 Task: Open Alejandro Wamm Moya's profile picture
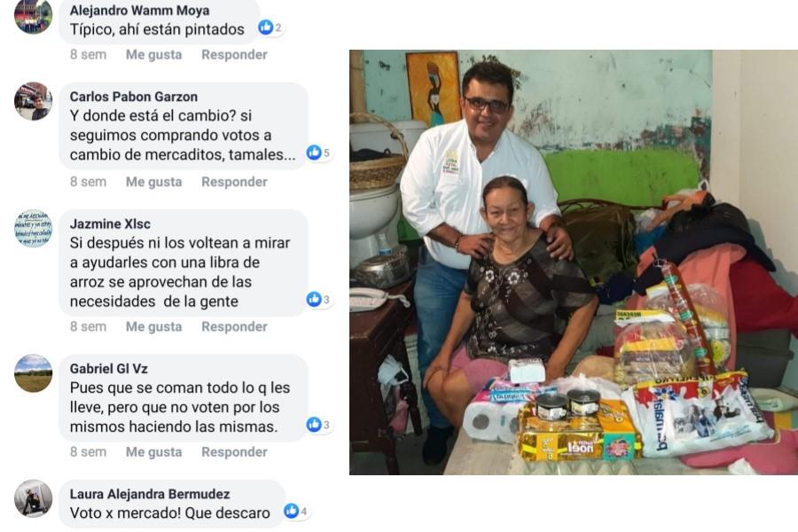pyautogui.click(x=33, y=15)
